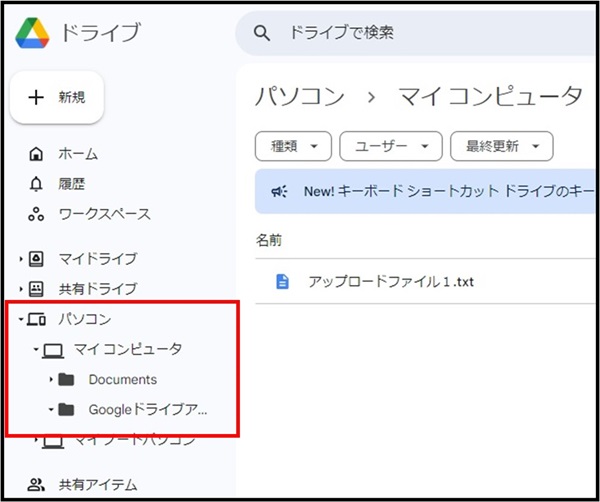Open the 最終更新 filter dropdown
The width and height of the screenshot is (600, 502).
502,146
